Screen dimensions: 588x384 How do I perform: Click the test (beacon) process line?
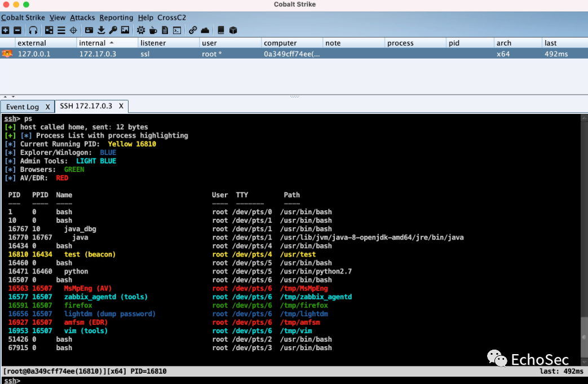[162, 254]
